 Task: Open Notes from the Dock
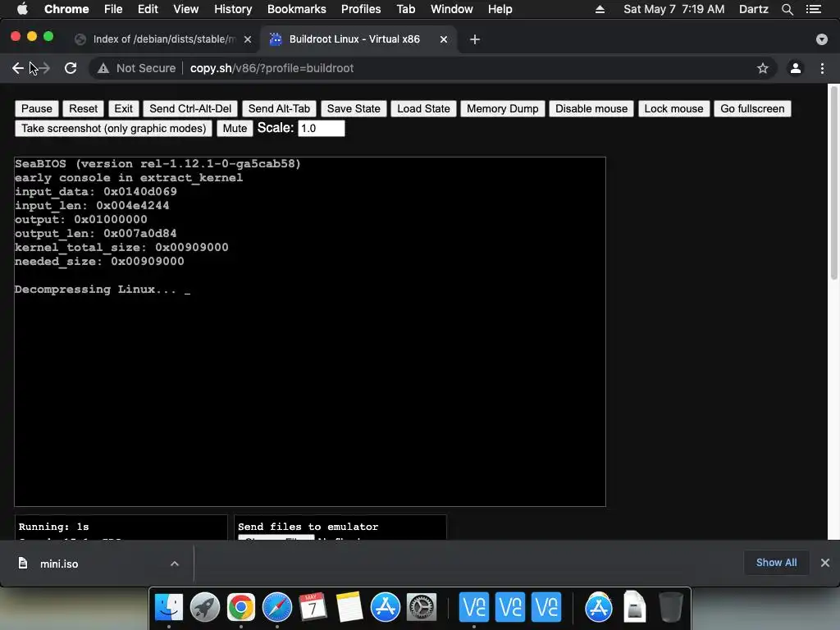[x=349, y=607]
